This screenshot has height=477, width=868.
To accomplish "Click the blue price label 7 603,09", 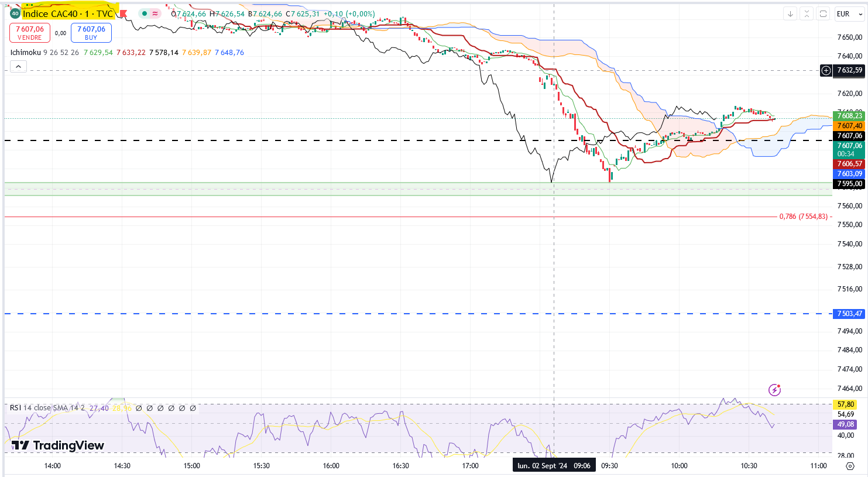I will [849, 174].
